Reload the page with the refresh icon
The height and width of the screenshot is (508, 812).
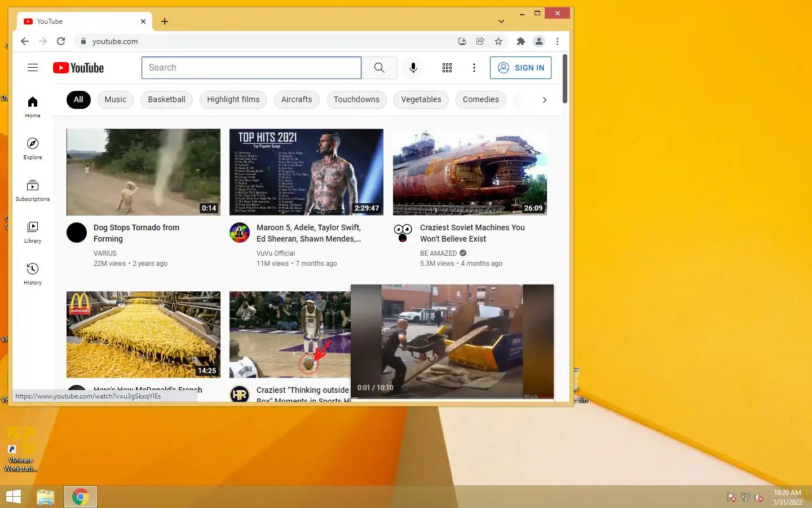point(61,41)
